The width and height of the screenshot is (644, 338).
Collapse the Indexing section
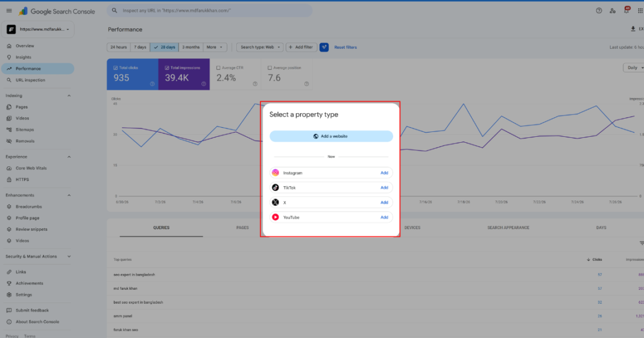coord(69,96)
